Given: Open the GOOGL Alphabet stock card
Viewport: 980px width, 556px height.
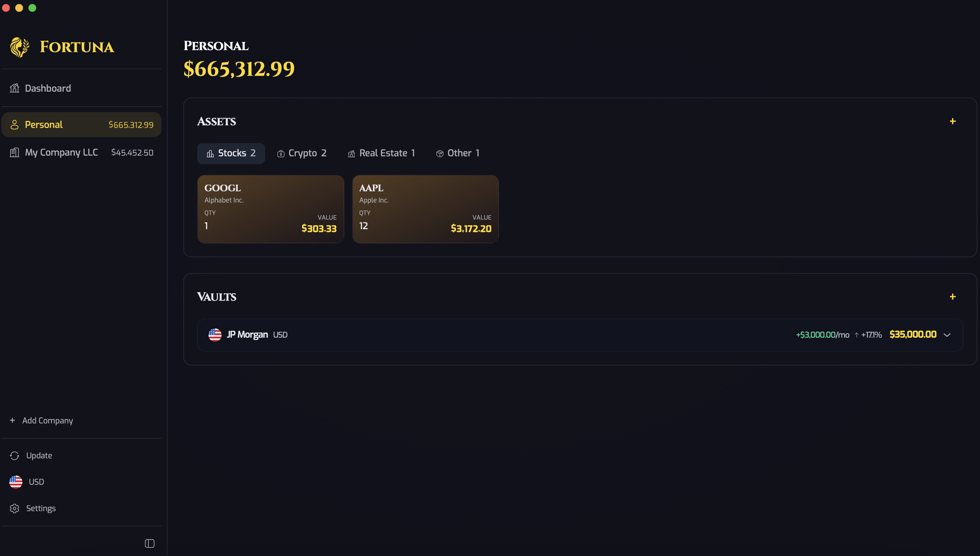Looking at the screenshot, I should (x=270, y=209).
